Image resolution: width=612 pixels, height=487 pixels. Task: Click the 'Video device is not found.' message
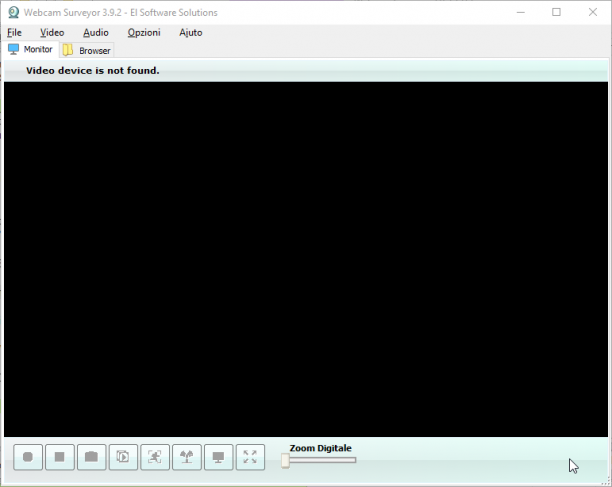pyautogui.click(x=93, y=71)
